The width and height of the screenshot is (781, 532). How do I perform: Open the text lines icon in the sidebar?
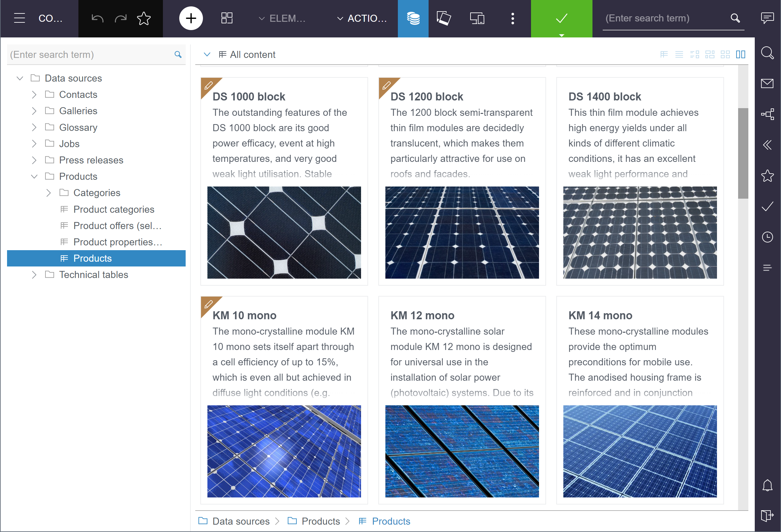767,268
